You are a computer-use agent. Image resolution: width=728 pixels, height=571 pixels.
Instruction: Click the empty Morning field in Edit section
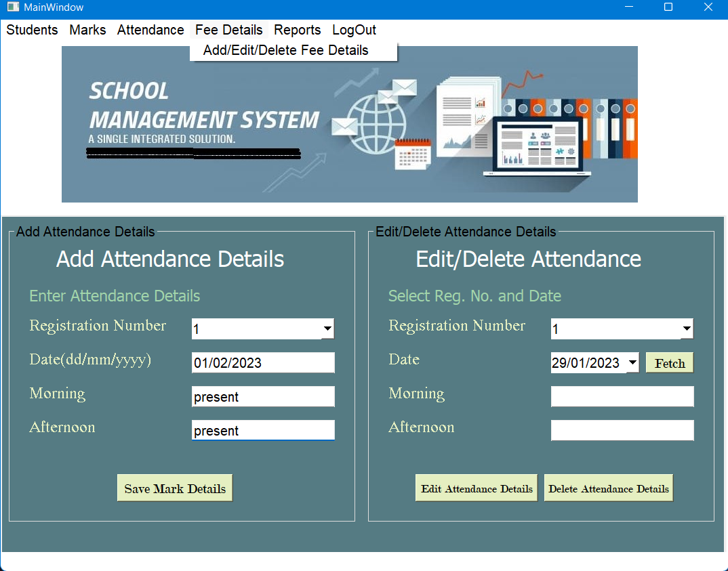point(622,396)
